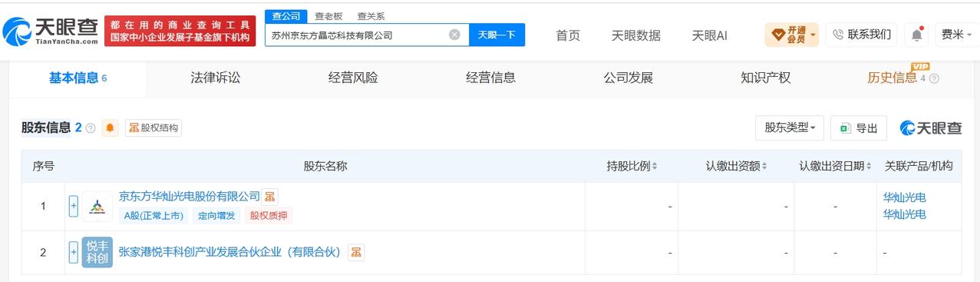
Task: Click the orange alert bell beside 股东信息
Action: [x=111, y=128]
